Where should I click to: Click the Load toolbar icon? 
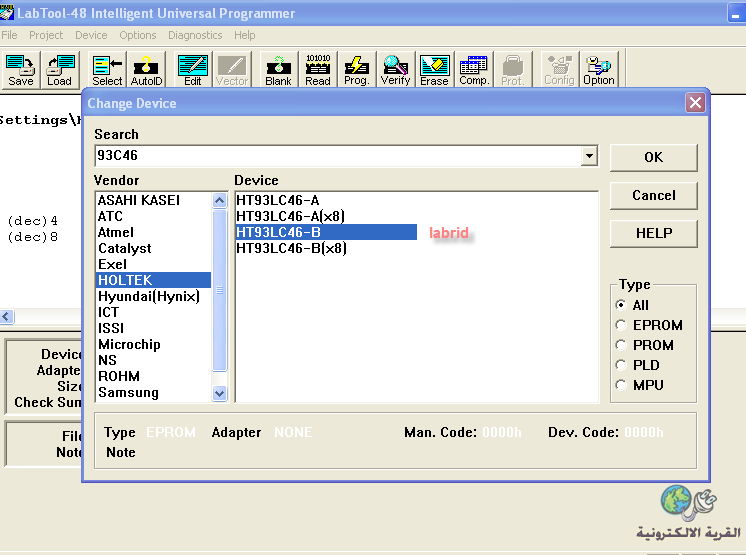(x=60, y=69)
